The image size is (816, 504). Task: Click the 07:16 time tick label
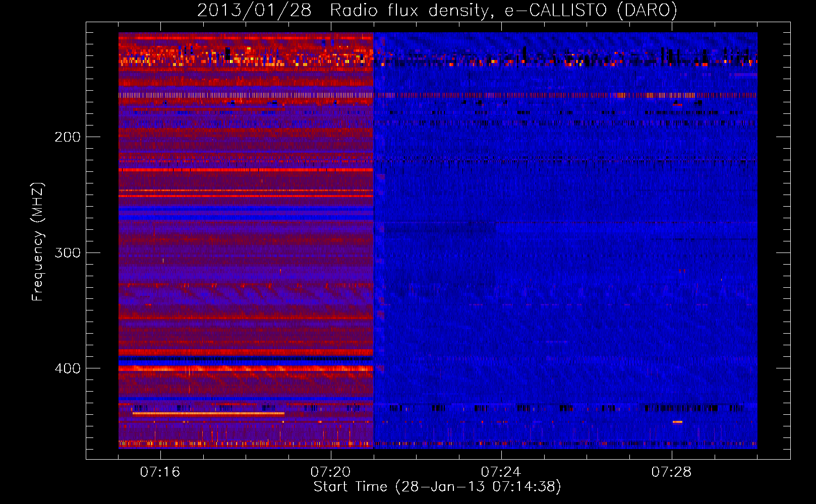click(160, 472)
